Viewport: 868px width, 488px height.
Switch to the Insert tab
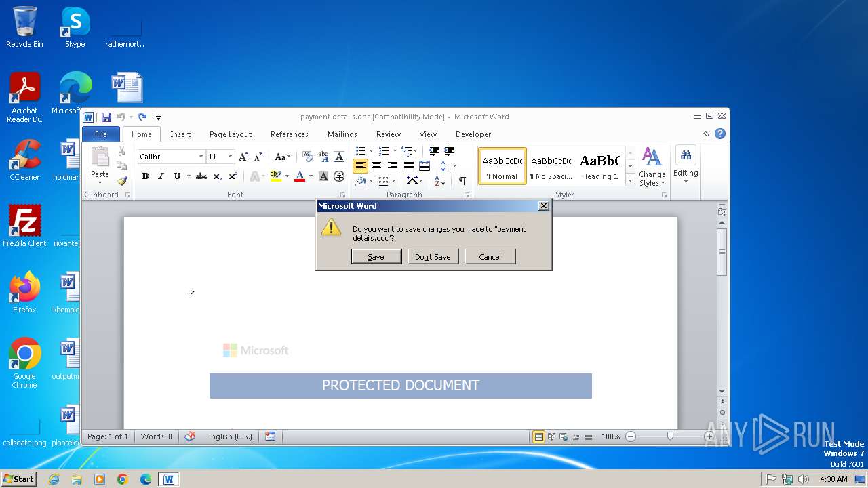(180, 134)
